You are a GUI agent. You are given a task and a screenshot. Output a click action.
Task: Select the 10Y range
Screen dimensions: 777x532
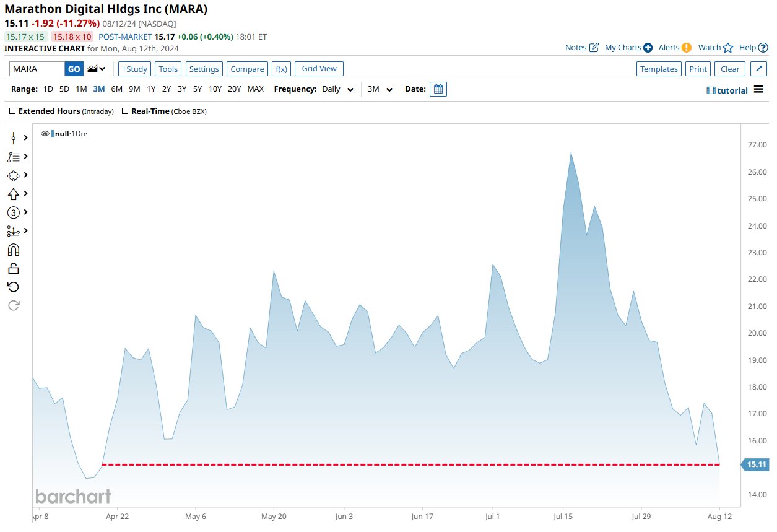pos(215,89)
